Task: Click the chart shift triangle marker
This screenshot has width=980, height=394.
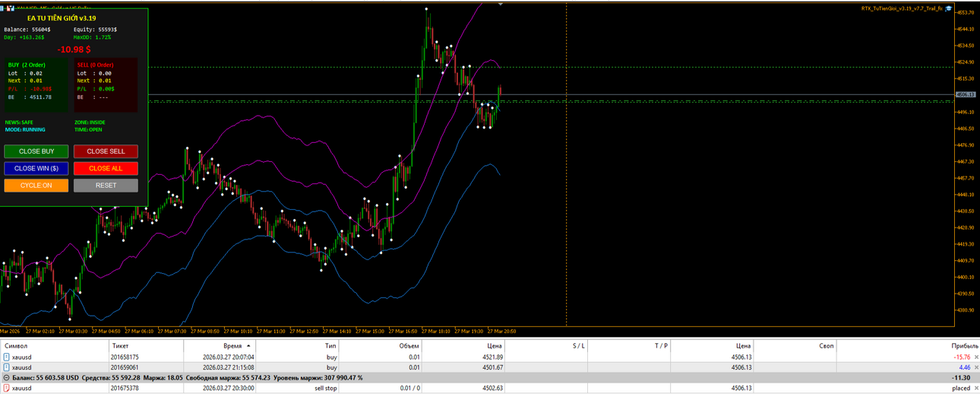Action: pyautogui.click(x=501, y=4)
